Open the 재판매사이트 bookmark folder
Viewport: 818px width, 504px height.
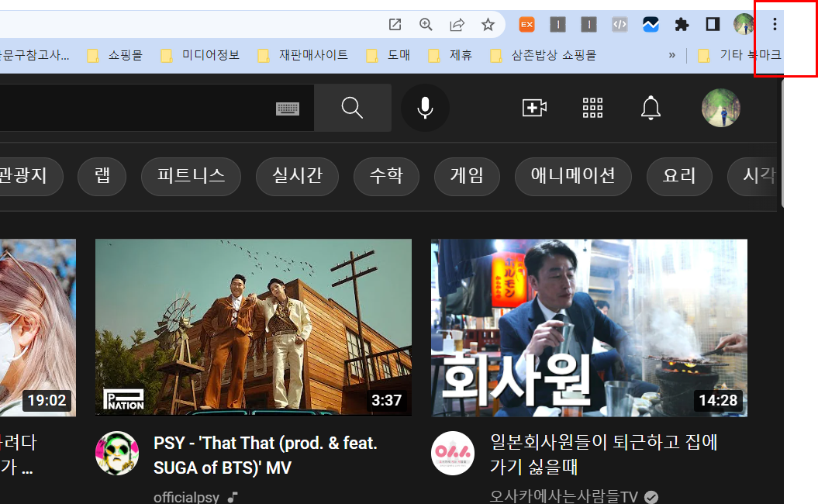click(x=303, y=55)
